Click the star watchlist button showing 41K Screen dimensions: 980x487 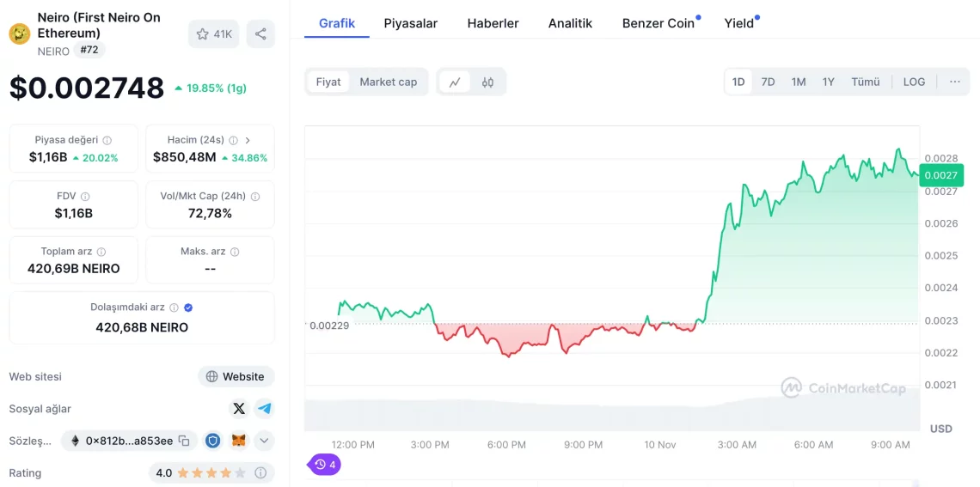[x=214, y=34]
